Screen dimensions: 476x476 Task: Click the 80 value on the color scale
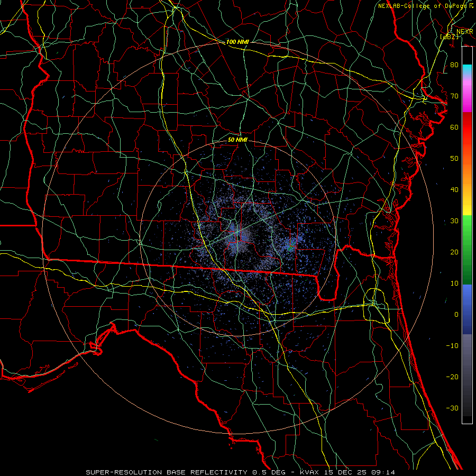[x=454, y=65]
